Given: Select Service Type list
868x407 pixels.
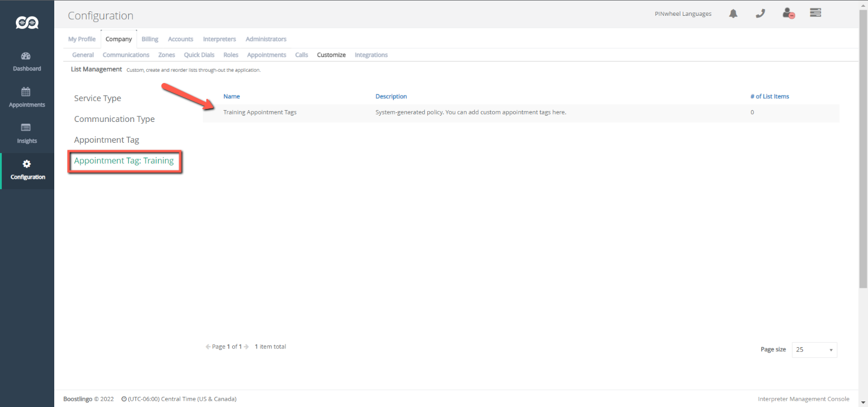Looking at the screenshot, I should (x=97, y=98).
